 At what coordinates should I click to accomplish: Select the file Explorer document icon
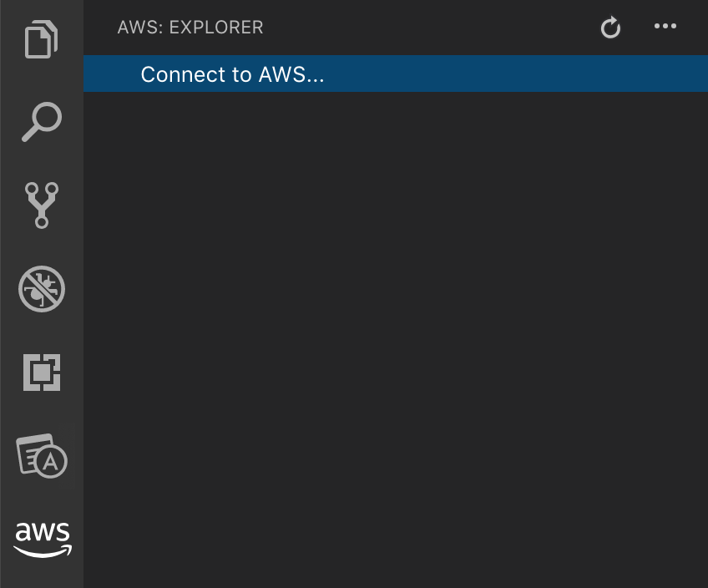[x=42, y=38]
